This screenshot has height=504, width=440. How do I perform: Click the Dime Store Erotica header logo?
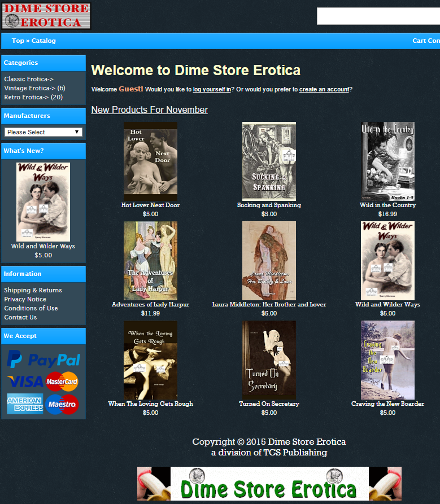(46, 16)
